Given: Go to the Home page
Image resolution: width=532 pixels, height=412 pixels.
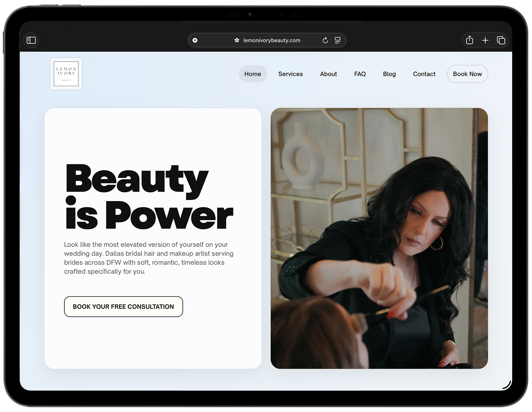Looking at the screenshot, I should coord(253,74).
